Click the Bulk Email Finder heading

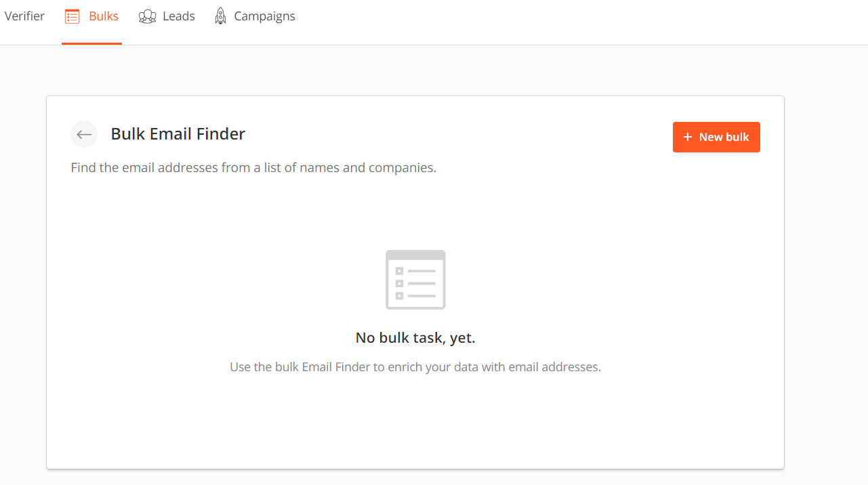click(178, 134)
